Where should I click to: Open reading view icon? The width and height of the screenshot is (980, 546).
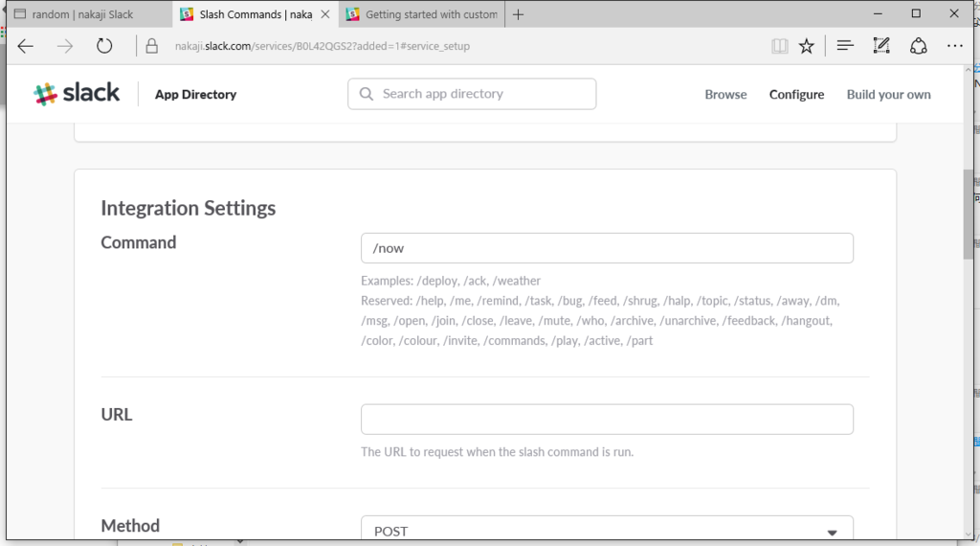[779, 46]
